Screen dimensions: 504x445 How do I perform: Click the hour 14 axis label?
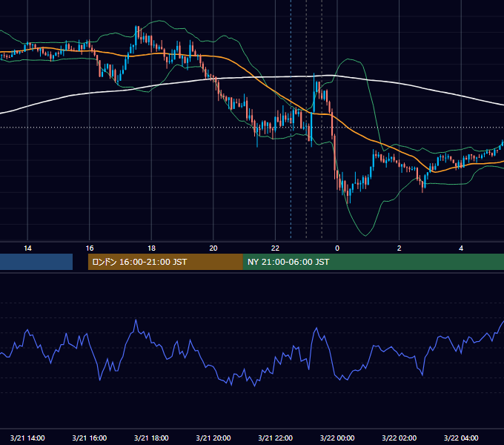[x=27, y=248]
